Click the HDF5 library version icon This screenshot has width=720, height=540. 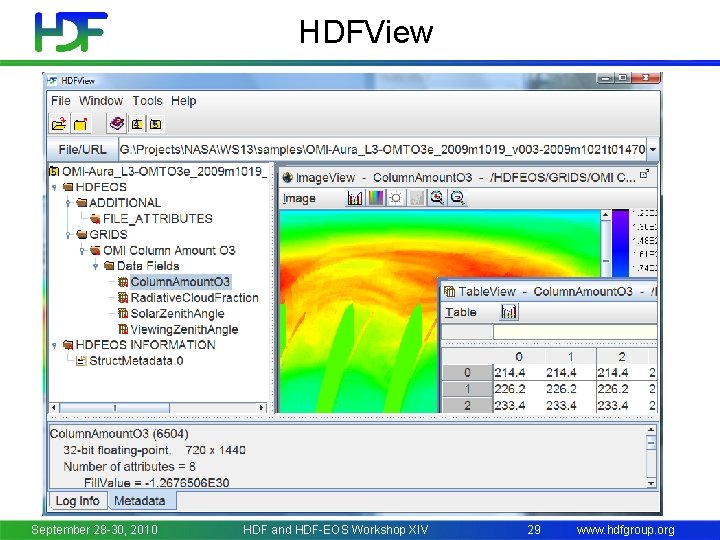pos(156,124)
